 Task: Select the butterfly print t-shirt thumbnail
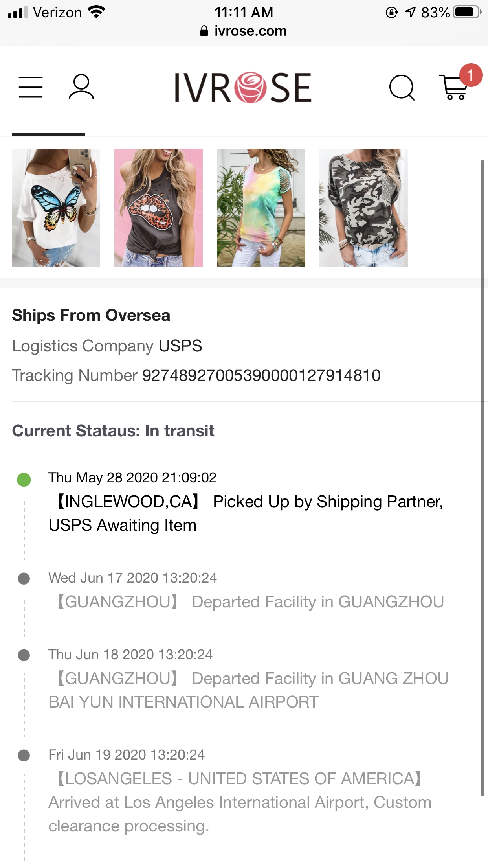pyautogui.click(x=56, y=207)
